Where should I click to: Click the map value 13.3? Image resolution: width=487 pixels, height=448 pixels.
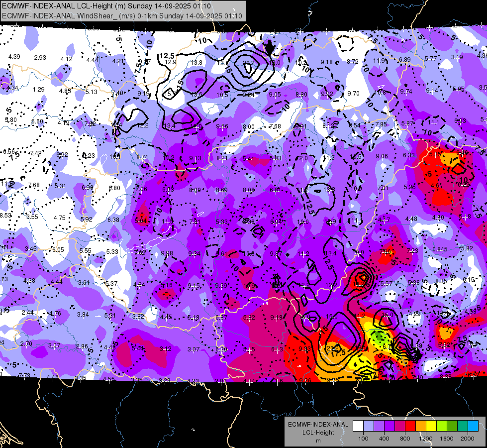[329, 189]
